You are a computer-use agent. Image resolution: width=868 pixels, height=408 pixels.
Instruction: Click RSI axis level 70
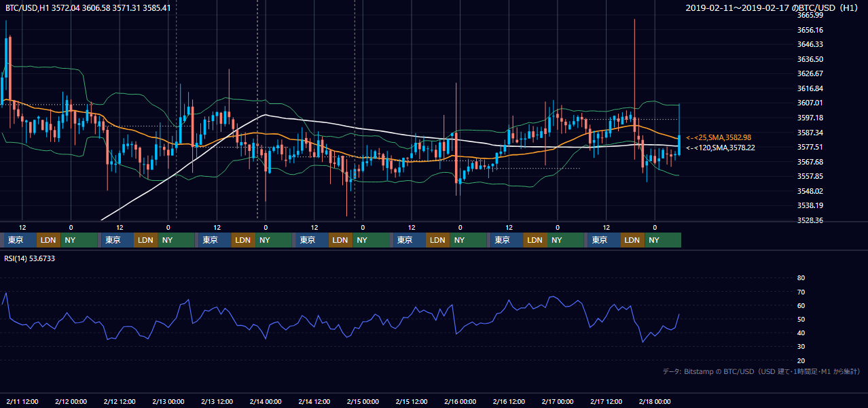point(801,292)
